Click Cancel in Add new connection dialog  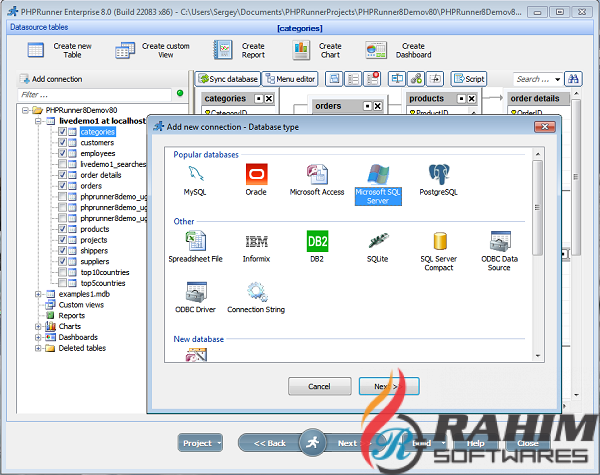(320, 386)
